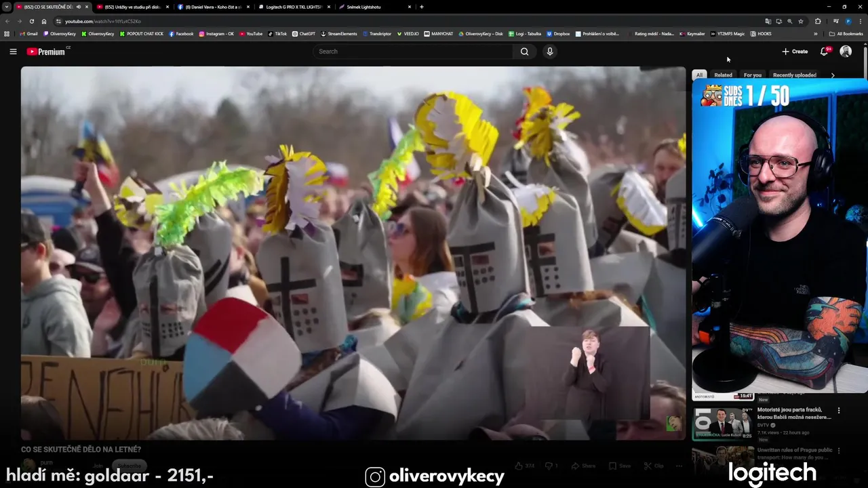Viewport: 868px width, 488px height.
Task: Open the HOOKS bookmark
Action: (x=760, y=33)
